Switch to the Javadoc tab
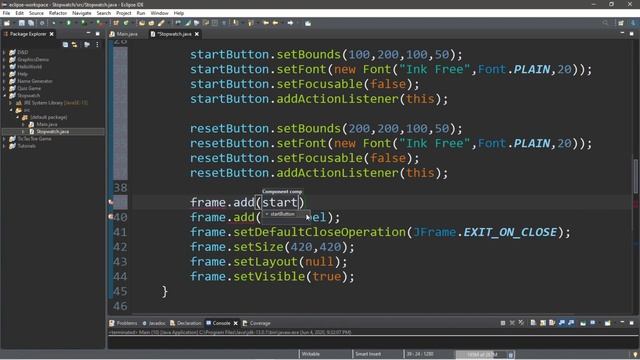This screenshot has height=360, width=640. [153, 323]
